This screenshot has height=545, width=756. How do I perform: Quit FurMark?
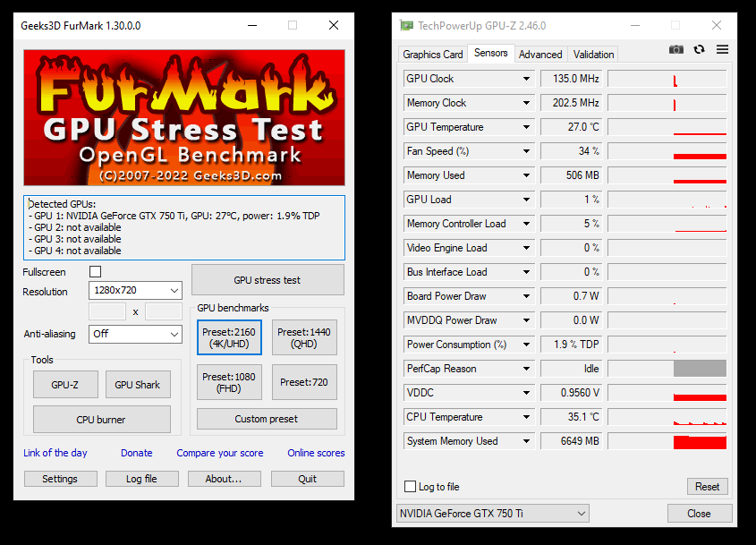307,479
